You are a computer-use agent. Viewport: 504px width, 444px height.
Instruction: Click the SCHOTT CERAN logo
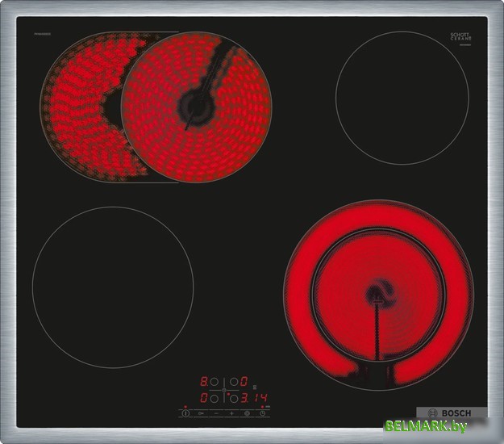click(x=460, y=36)
